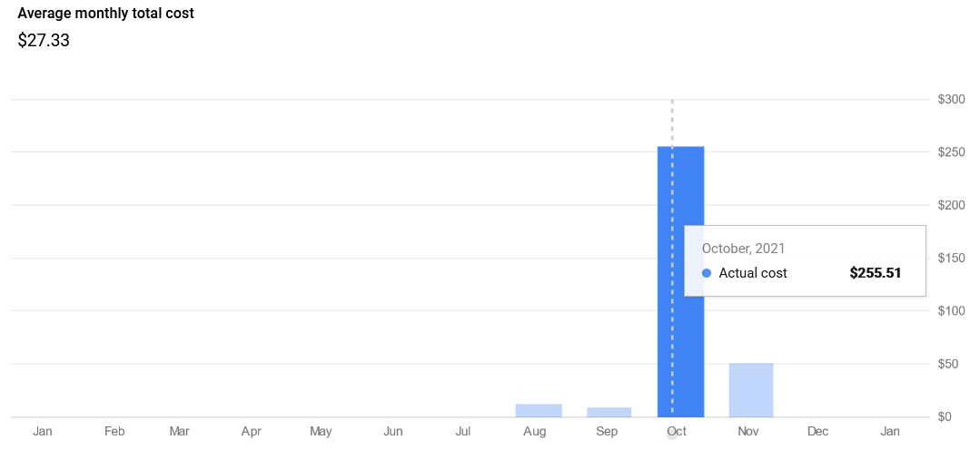Click the October actual cost bar
Image resolution: width=980 pixels, height=450 pixels.
[x=680, y=281]
